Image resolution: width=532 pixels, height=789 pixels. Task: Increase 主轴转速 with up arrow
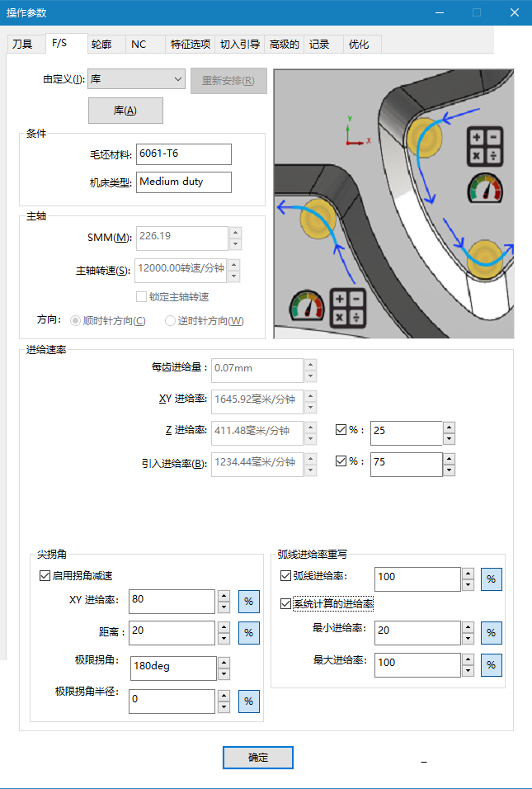coord(233,265)
